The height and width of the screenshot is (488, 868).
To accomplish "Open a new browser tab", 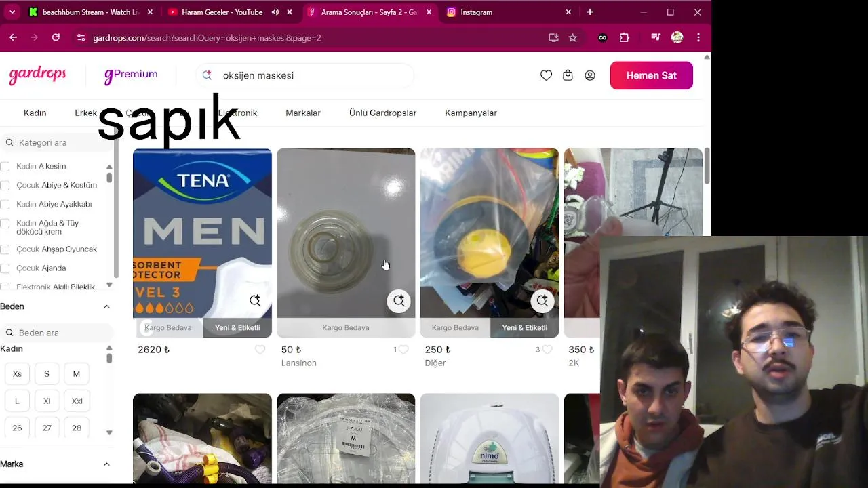I will click(x=590, y=12).
